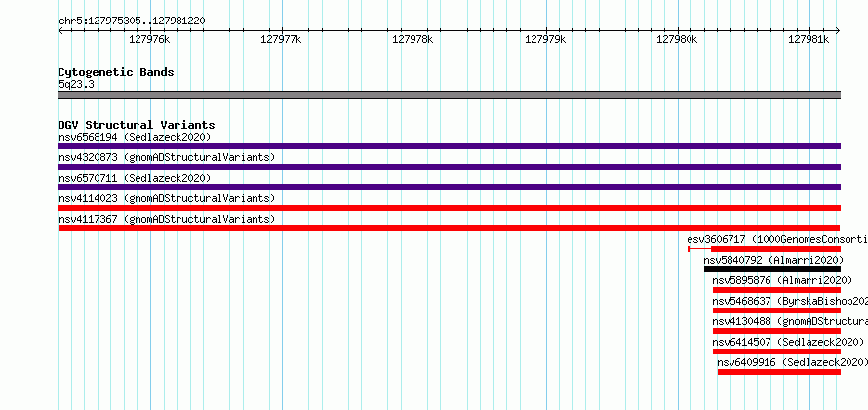
Task: Select the 5q23.3 band label
Action: click(76, 84)
